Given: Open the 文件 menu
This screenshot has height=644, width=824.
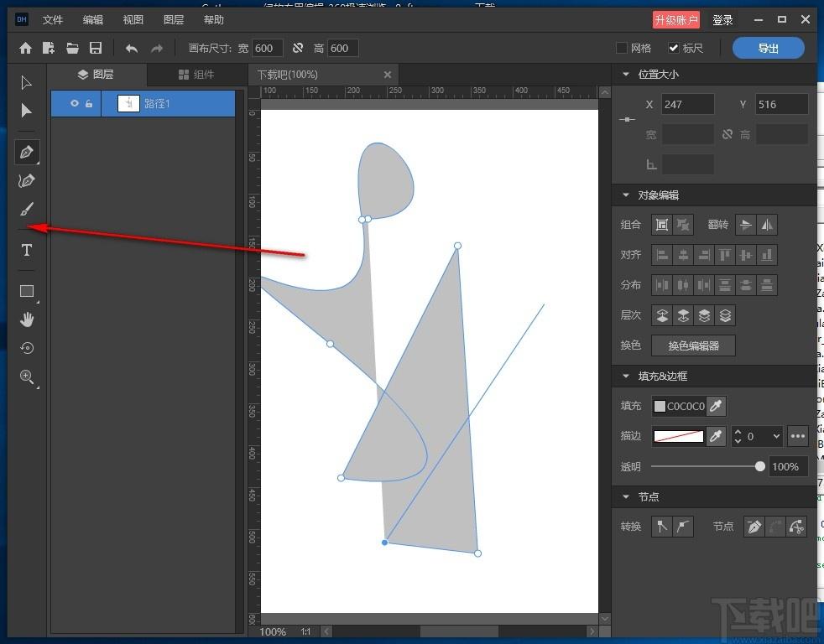Looking at the screenshot, I should [x=53, y=20].
